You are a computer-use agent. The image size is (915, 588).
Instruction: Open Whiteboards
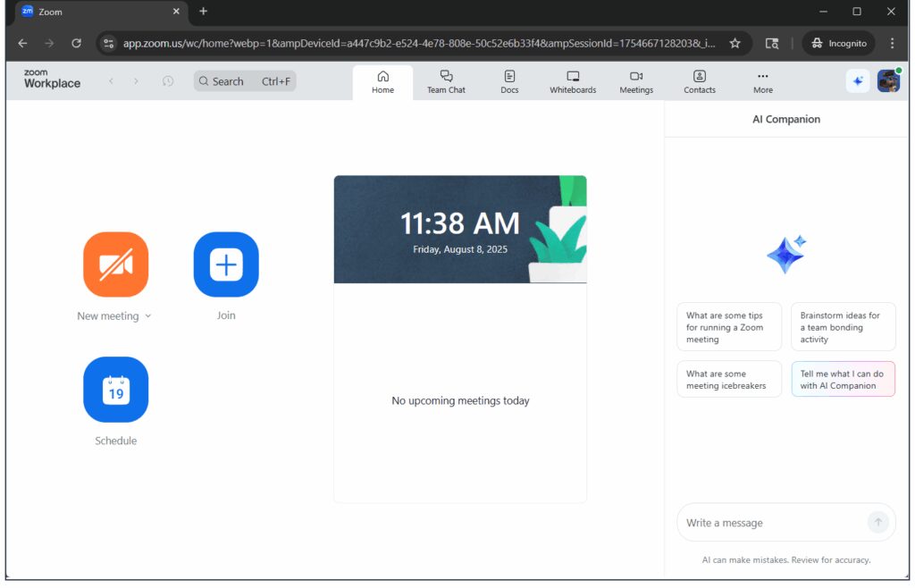pyautogui.click(x=572, y=81)
